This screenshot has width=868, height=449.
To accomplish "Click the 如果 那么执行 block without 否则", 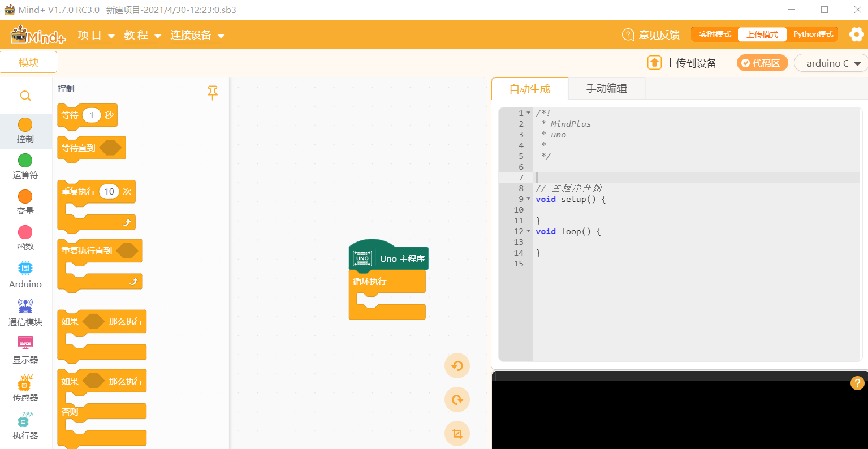I will tap(102, 336).
